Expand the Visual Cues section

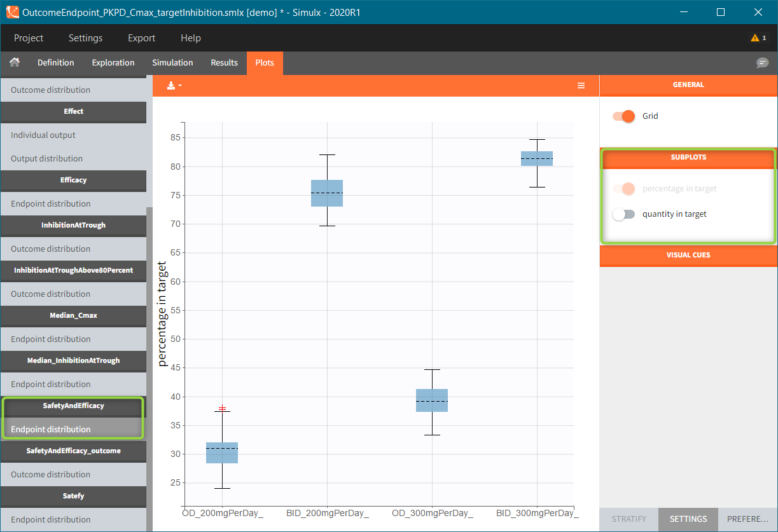[x=688, y=255]
